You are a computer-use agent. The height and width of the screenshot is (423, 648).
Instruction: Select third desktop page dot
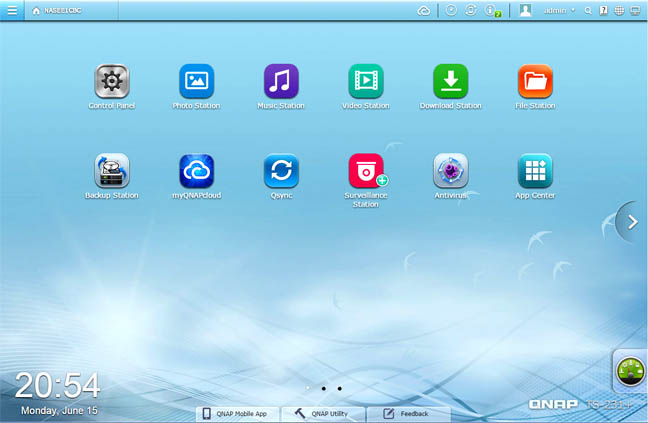(x=339, y=388)
